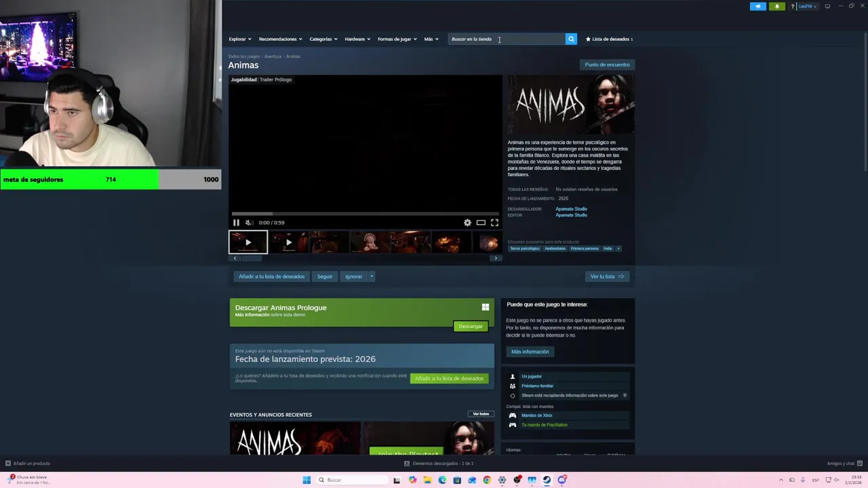Pause the Animas trailer video
The height and width of the screenshot is (488, 868).
[236, 222]
